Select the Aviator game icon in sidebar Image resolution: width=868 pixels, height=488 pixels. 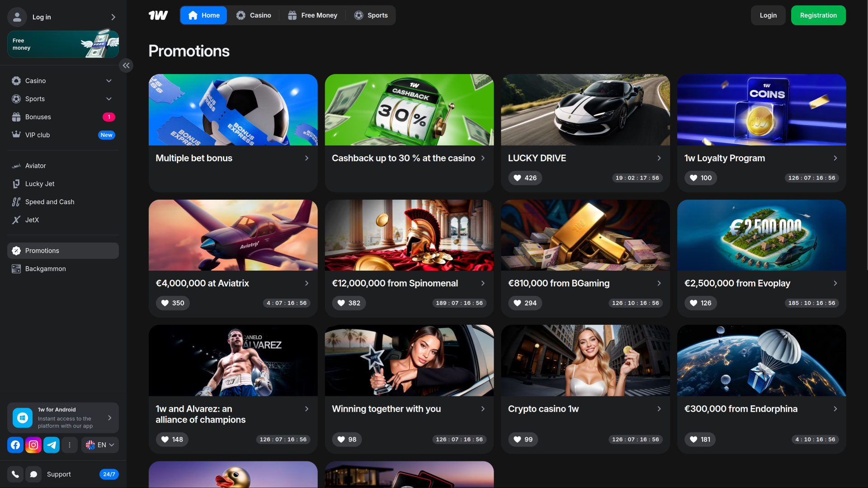tap(16, 165)
